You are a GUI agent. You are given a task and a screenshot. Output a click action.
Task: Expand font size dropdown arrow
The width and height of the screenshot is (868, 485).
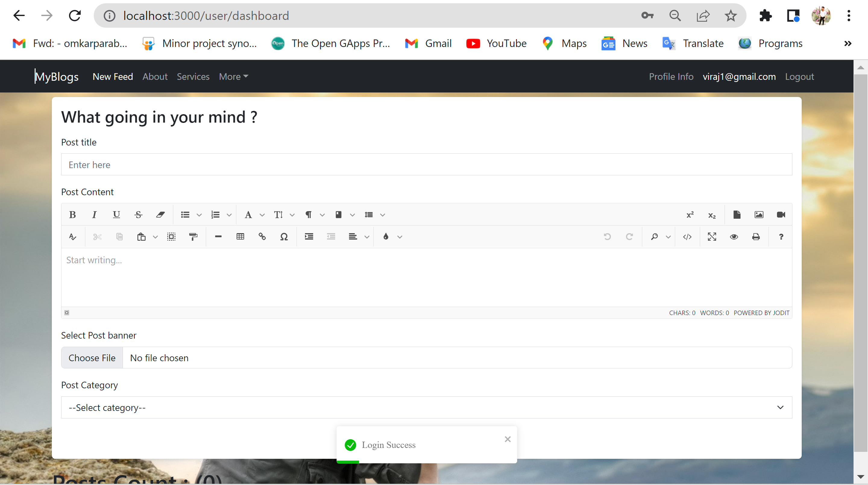(292, 215)
